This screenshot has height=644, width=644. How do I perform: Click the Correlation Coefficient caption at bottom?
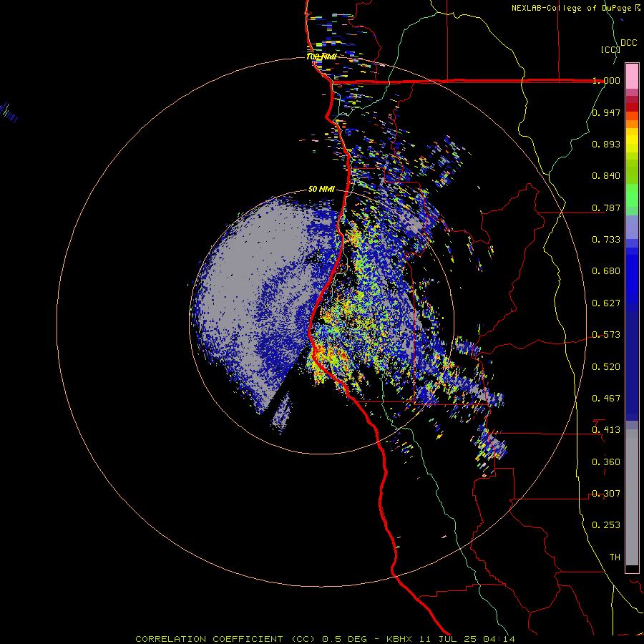point(326,639)
